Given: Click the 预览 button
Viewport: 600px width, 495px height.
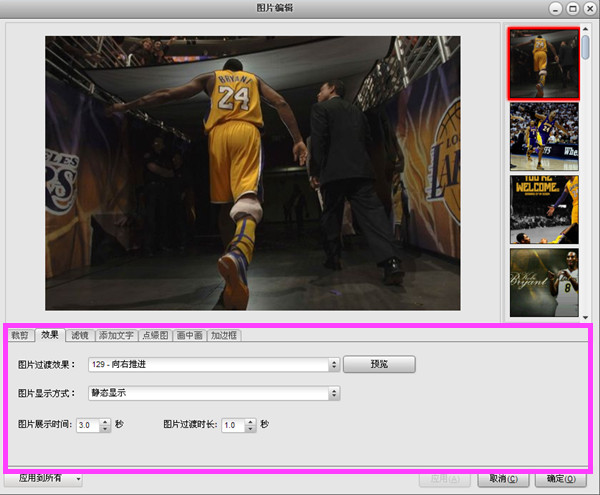Looking at the screenshot, I should pyautogui.click(x=379, y=364).
